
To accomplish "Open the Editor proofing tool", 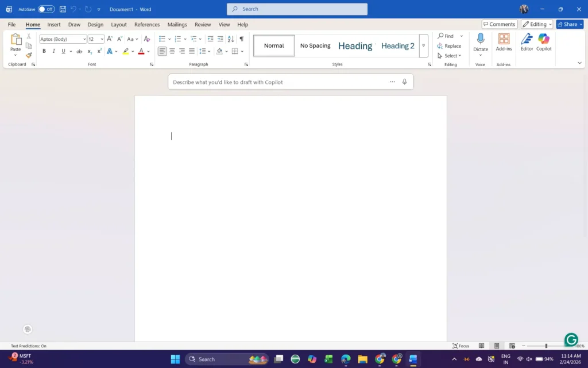I will pyautogui.click(x=527, y=42).
